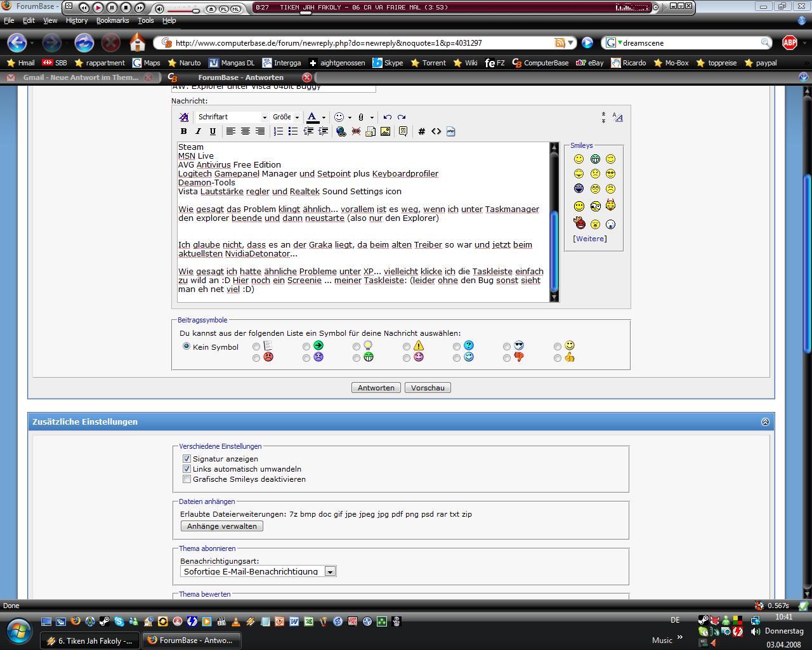Open the Tools menu
This screenshot has height=650, width=812.
[x=146, y=20]
